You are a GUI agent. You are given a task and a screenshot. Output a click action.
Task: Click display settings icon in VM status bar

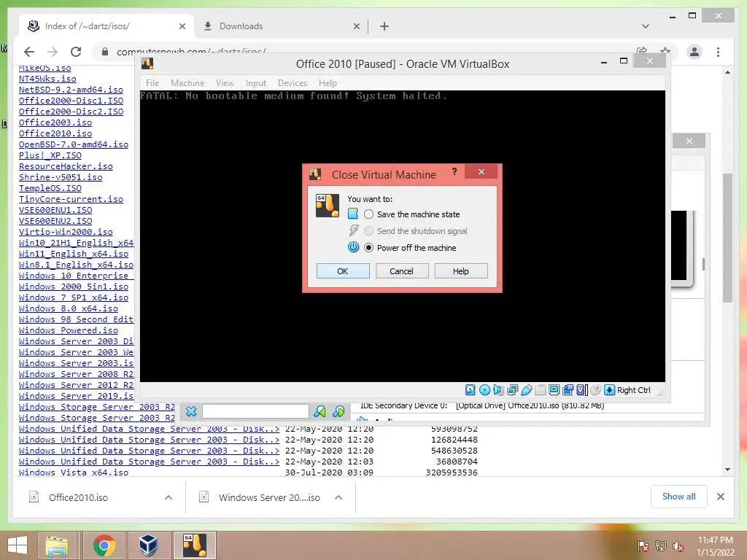(x=554, y=390)
